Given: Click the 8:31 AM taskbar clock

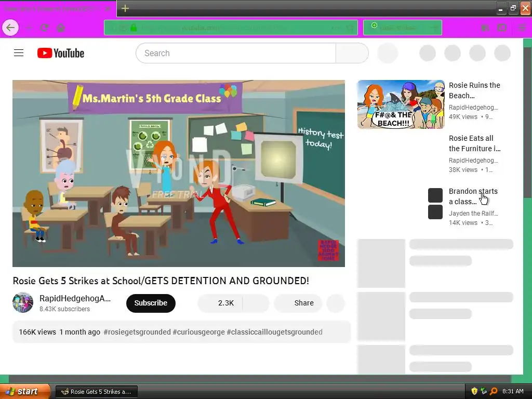Looking at the screenshot, I should pos(513,391).
